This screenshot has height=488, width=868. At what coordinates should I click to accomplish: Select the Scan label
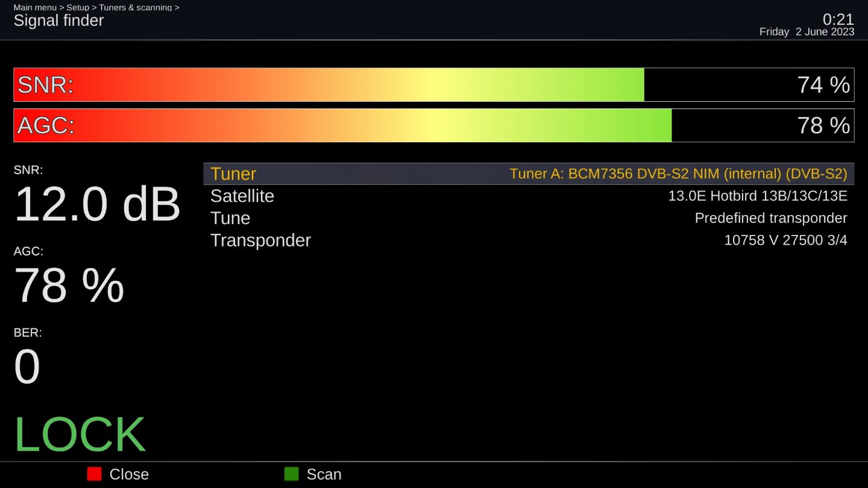pos(324,475)
